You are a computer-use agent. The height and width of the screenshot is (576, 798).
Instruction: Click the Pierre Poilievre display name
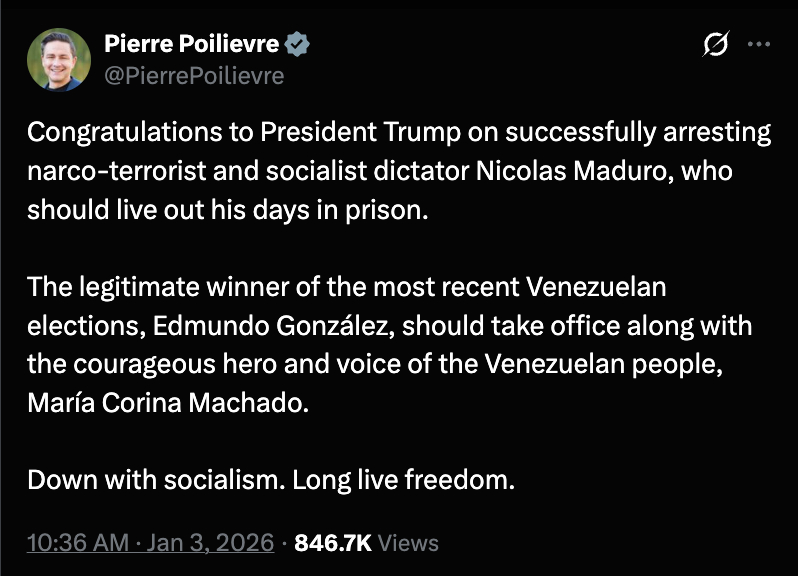[x=193, y=44]
